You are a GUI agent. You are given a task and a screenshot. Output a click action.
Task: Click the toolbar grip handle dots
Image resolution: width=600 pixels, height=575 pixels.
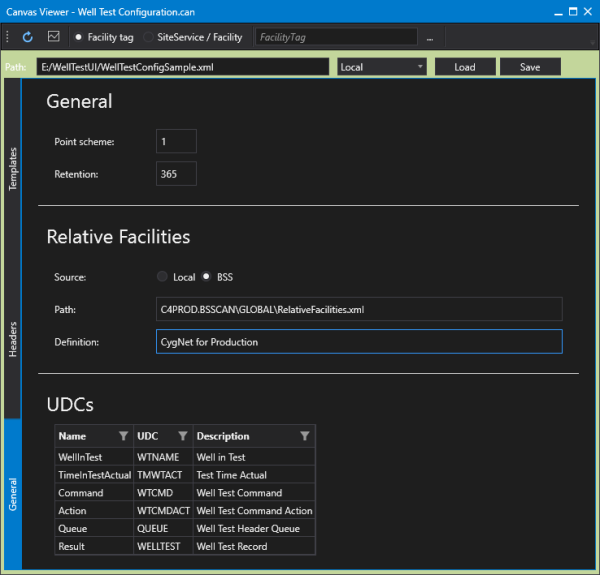(x=8, y=37)
